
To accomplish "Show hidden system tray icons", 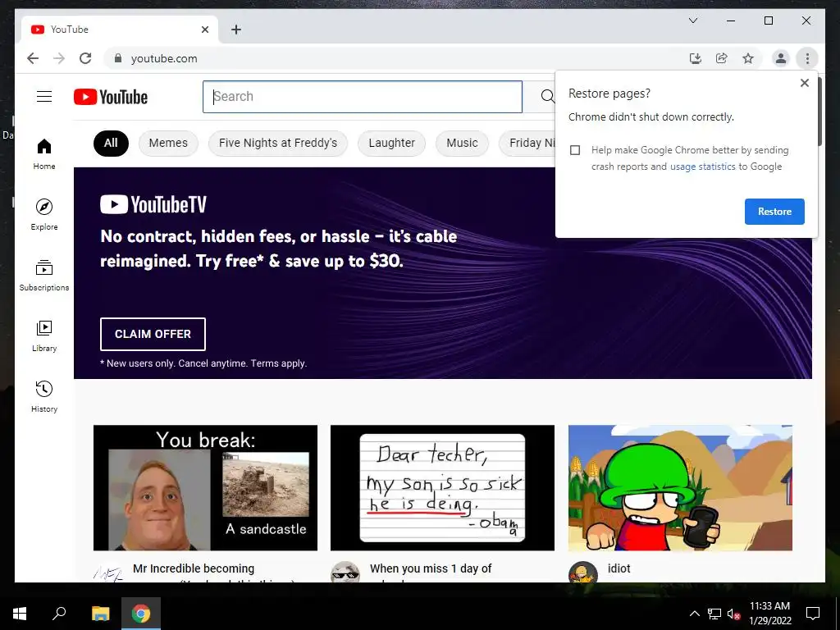I will tap(694, 614).
